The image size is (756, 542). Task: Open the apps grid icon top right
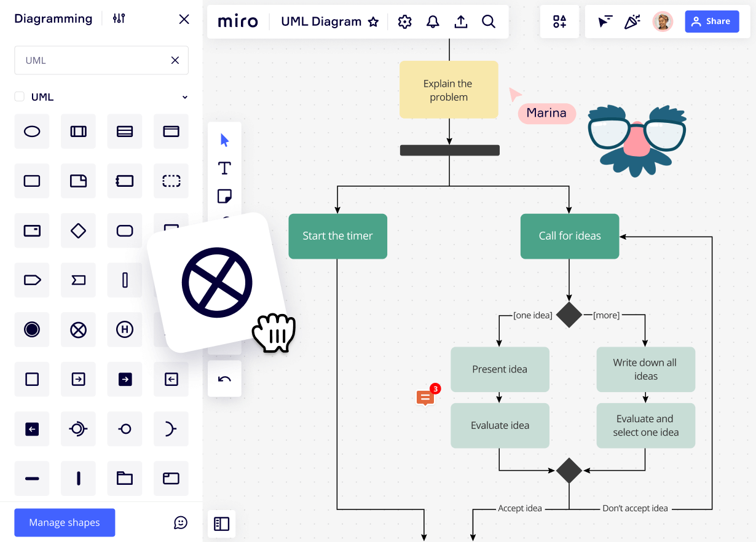[559, 21]
